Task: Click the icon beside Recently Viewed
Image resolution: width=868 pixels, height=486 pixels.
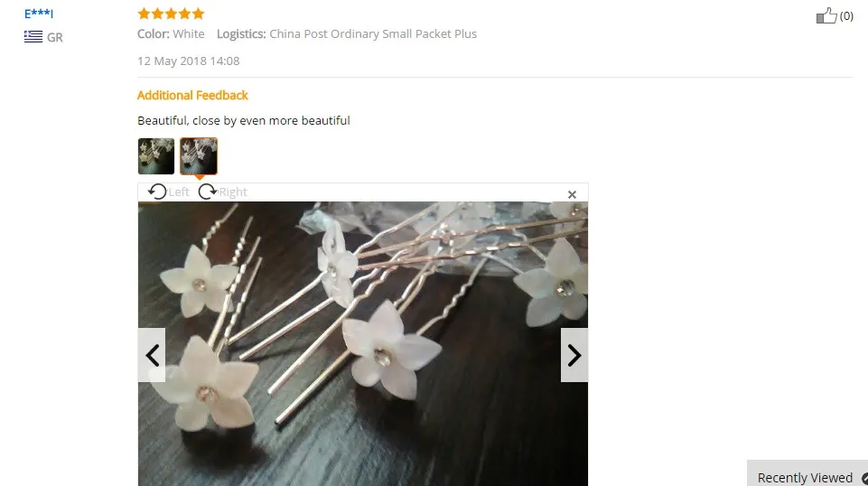Action: (x=864, y=478)
